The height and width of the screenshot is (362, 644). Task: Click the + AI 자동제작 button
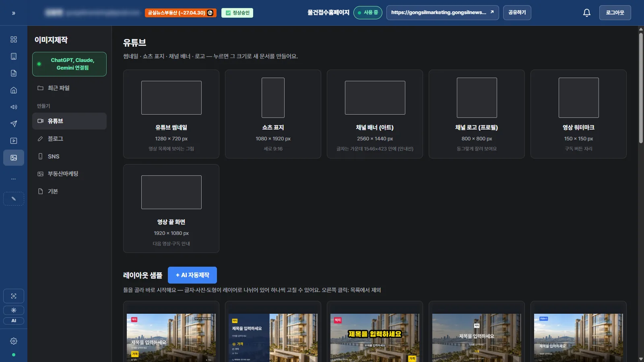(x=192, y=275)
